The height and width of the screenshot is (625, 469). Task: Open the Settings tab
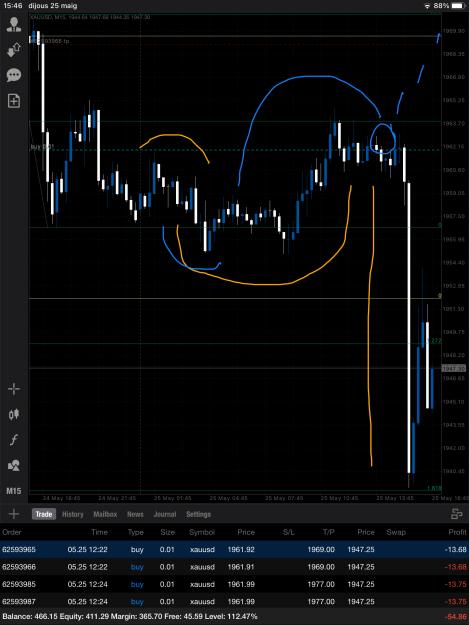pyautogui.click(x=198, y=514)
